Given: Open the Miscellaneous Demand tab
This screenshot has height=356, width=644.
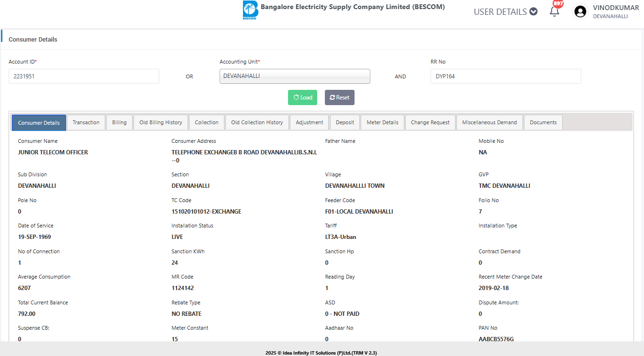Looking at the screenshot, I should 489,122.
